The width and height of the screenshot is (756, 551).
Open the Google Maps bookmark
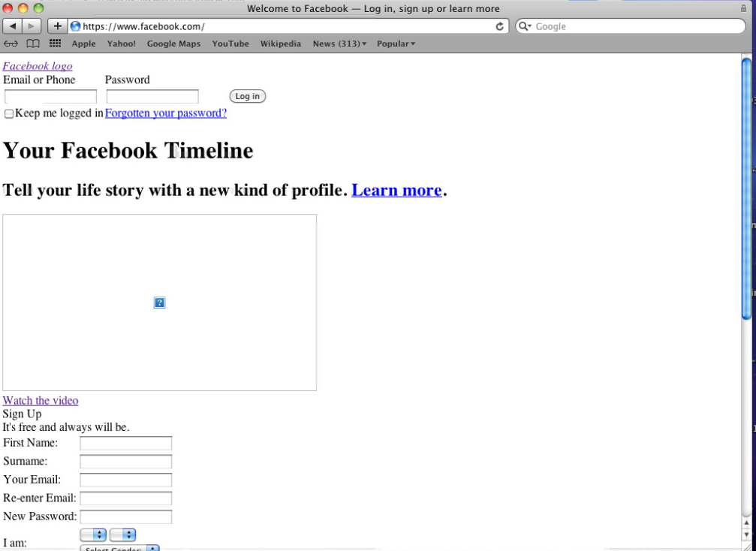[173, 44]
